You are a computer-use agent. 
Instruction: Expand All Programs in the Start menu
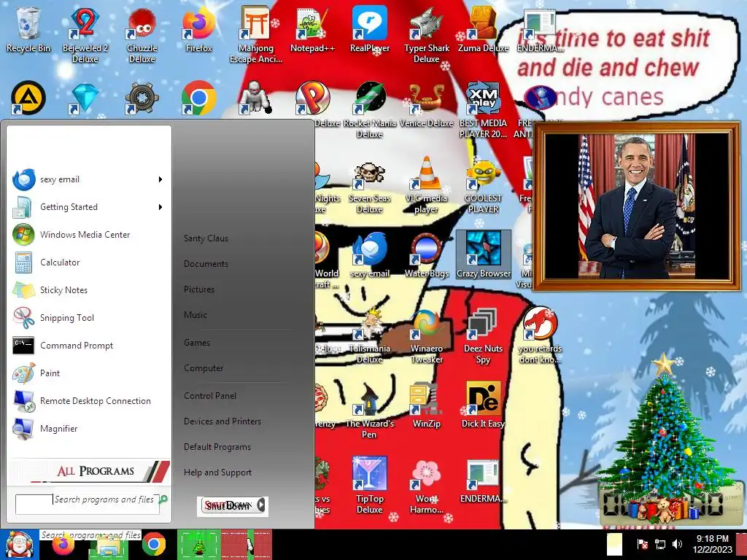[90, 471]
